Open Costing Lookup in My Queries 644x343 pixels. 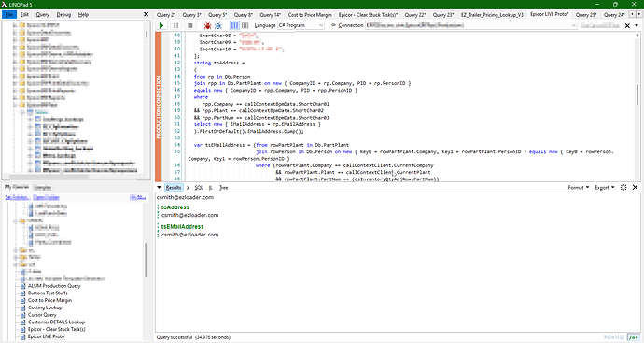[x=45, y=307]
